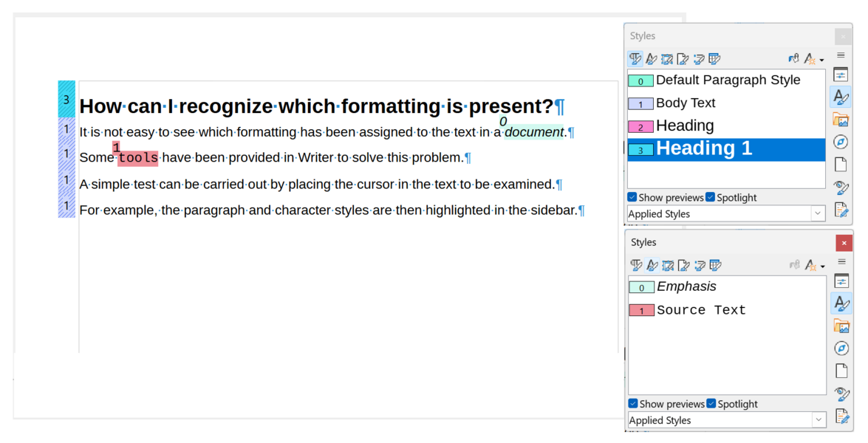The width and height of the screenshot is (868, 443).
Task: Select Page Styles icon in panel listing Emphasis
Action: [x=683, y=266]
